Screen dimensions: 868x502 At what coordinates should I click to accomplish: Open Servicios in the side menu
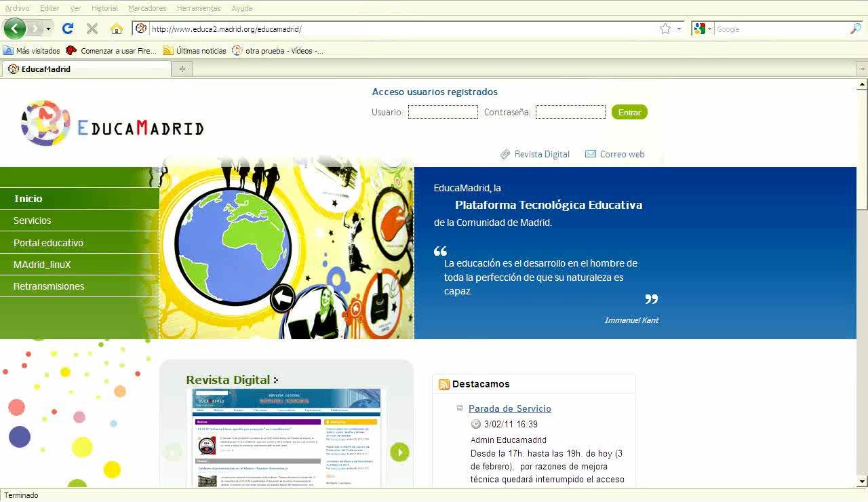(x=79, y=220)
